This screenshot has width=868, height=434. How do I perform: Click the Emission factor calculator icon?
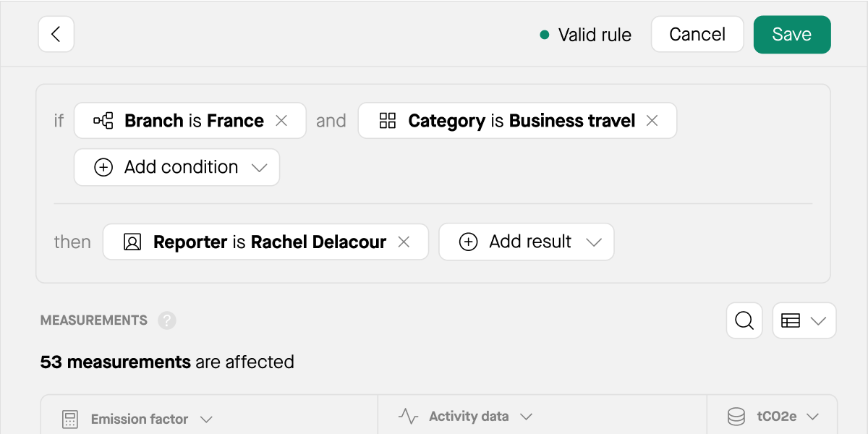click(x=70, y=419)
